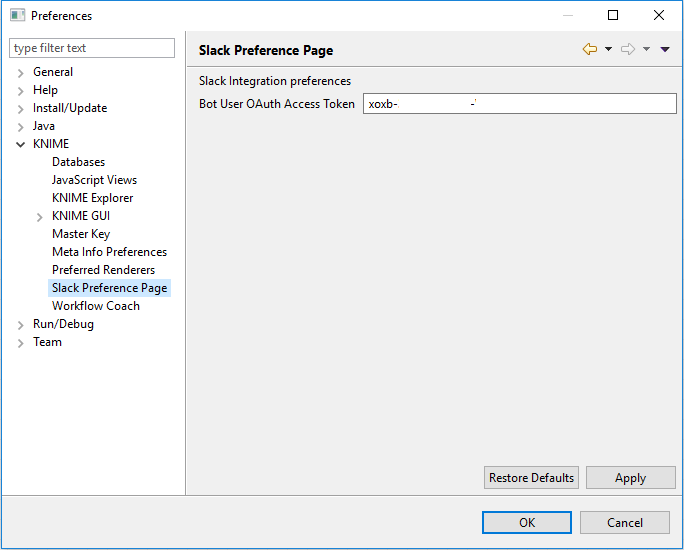Open the KNIME GUI preference page

[x=81, y=216]
